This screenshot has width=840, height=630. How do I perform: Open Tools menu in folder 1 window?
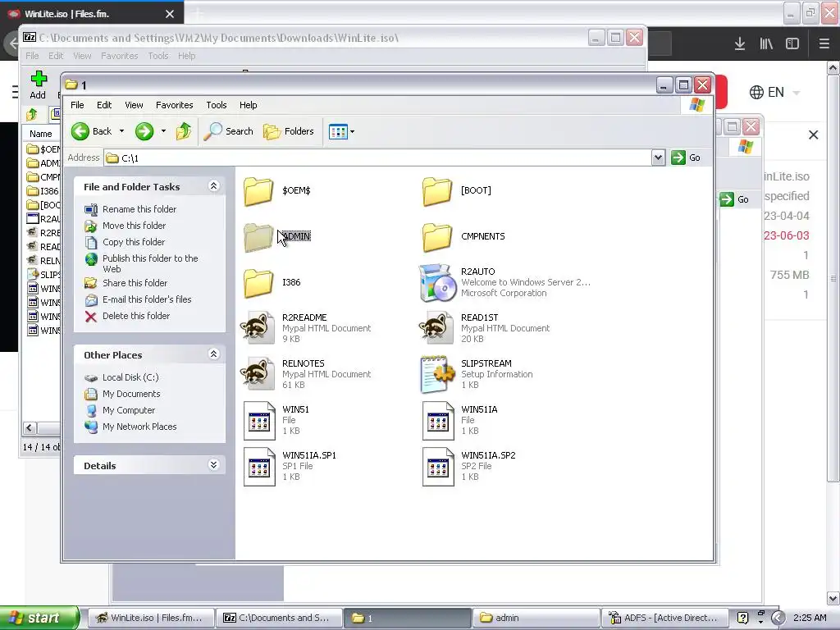tap(217, 105)
